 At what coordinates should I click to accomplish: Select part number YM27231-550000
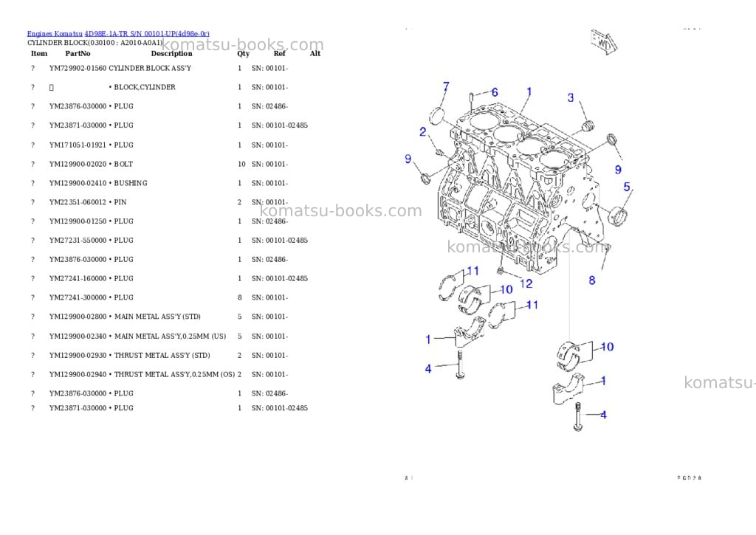[78, 241]
